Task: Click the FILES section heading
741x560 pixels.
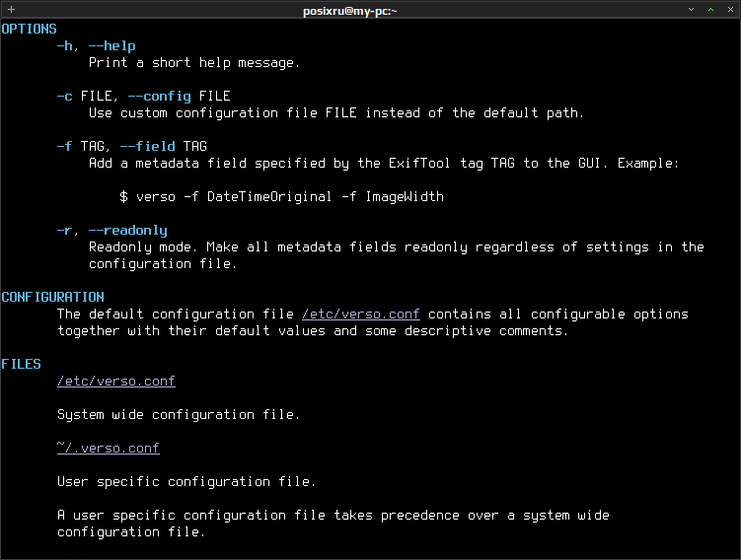Action: pyautogui.click(x=22, y=364)
